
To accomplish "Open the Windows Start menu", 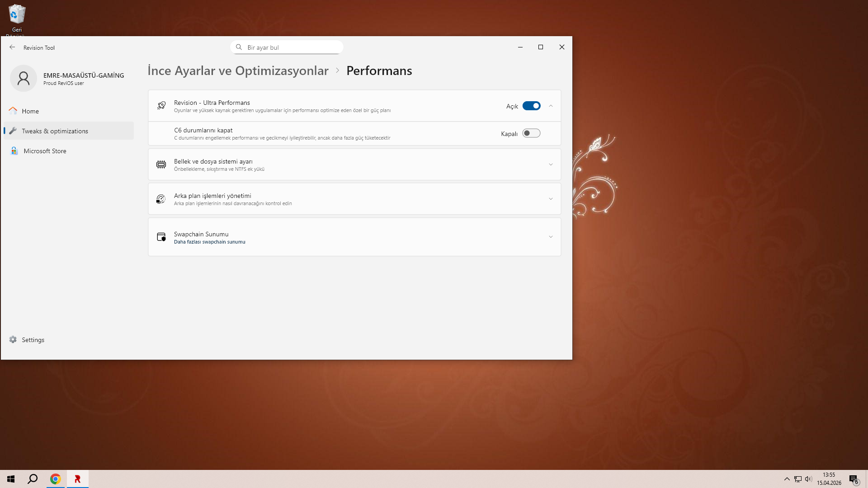I will pyautogui.click(x=11, y=479).
